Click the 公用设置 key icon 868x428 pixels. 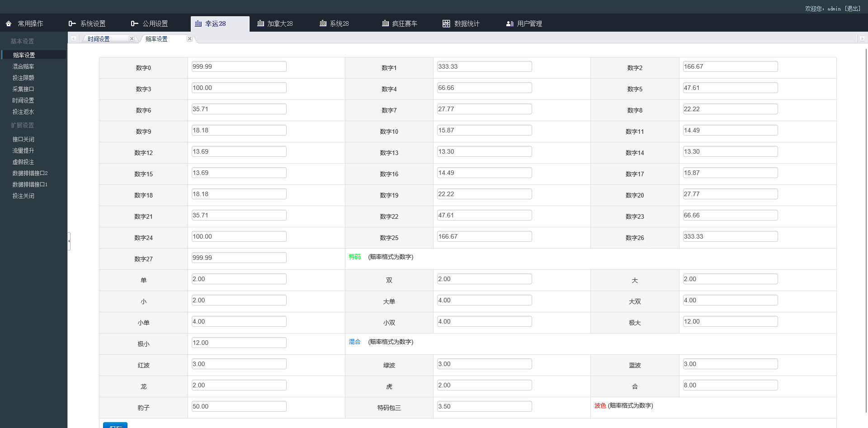(134, 23)
